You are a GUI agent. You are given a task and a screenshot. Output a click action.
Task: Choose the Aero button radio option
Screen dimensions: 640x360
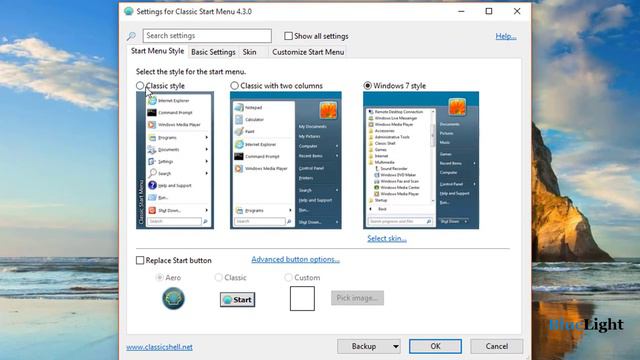(x=160, y=278)
